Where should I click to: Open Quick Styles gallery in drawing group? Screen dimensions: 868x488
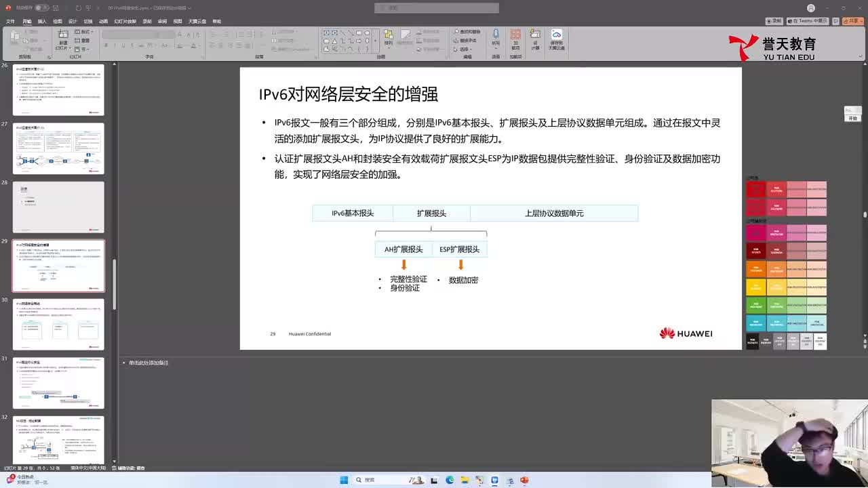[x=406, y=38]
